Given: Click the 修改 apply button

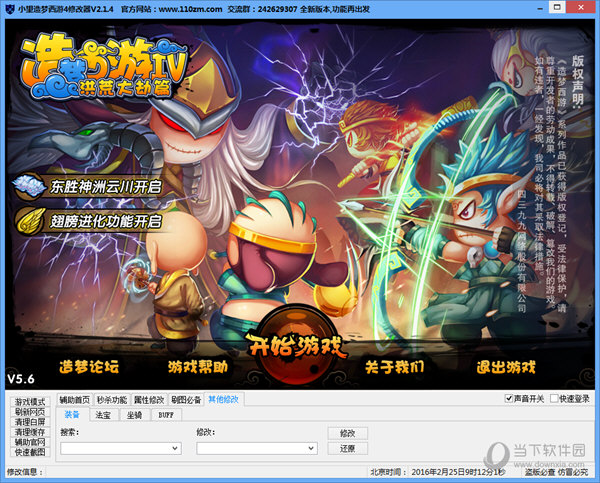Looking at the screenshot, I should pos(347,433).
